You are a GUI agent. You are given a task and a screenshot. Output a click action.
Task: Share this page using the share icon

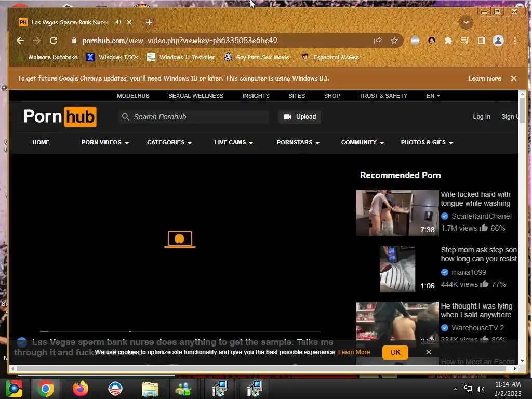[x=378, y=41]
